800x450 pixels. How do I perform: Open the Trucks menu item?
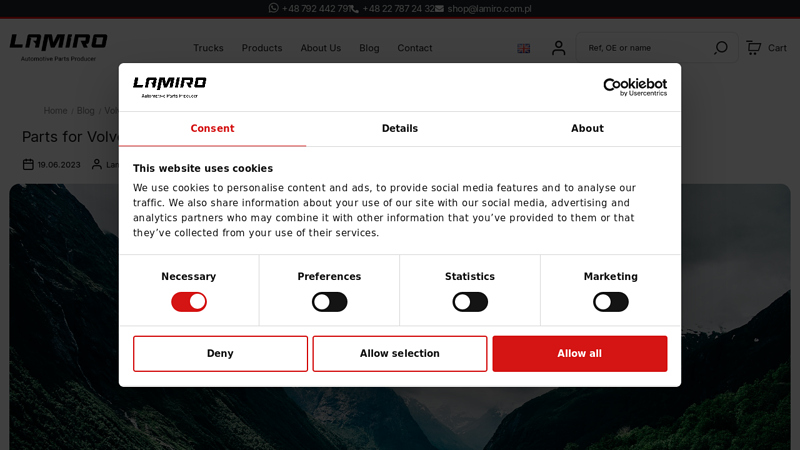click(208, 48)
